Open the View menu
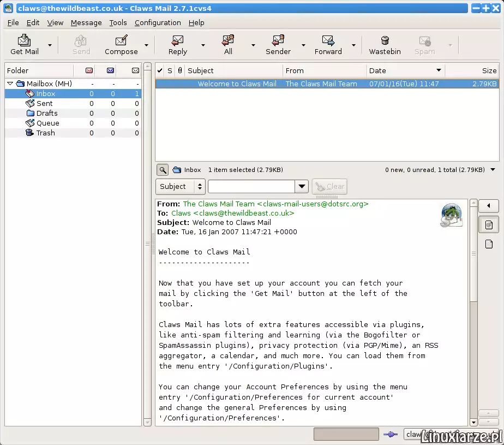 coord(55,23)
